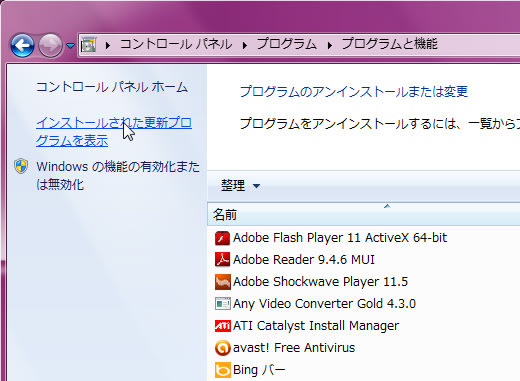Image resolution: width=520 pixels, height=381 pixels.
Task: Sort by the 名前 column header
Action: click(x=363, y=215)
